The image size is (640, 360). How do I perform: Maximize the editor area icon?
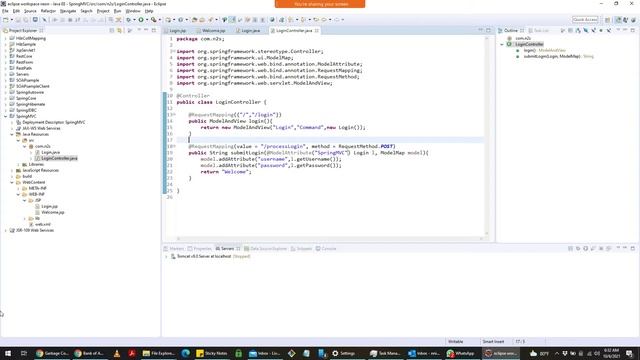pos(488,30)
